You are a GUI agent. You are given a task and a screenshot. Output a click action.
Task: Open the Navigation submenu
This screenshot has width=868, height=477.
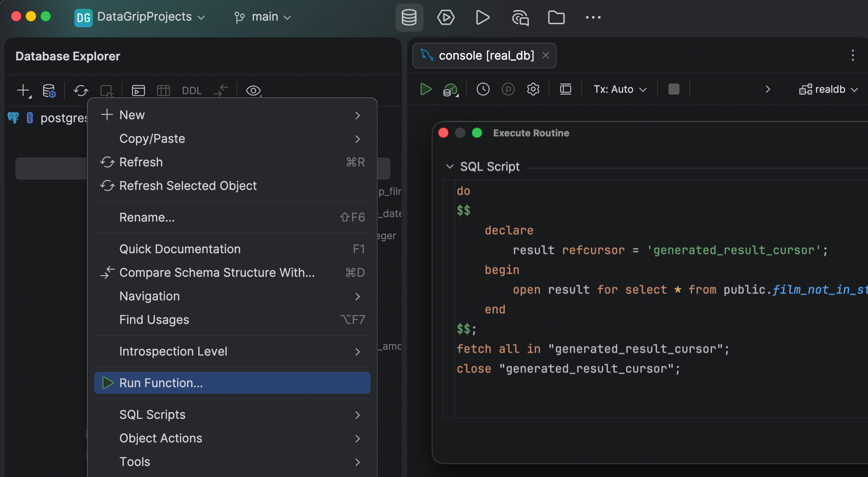point(232,296)
